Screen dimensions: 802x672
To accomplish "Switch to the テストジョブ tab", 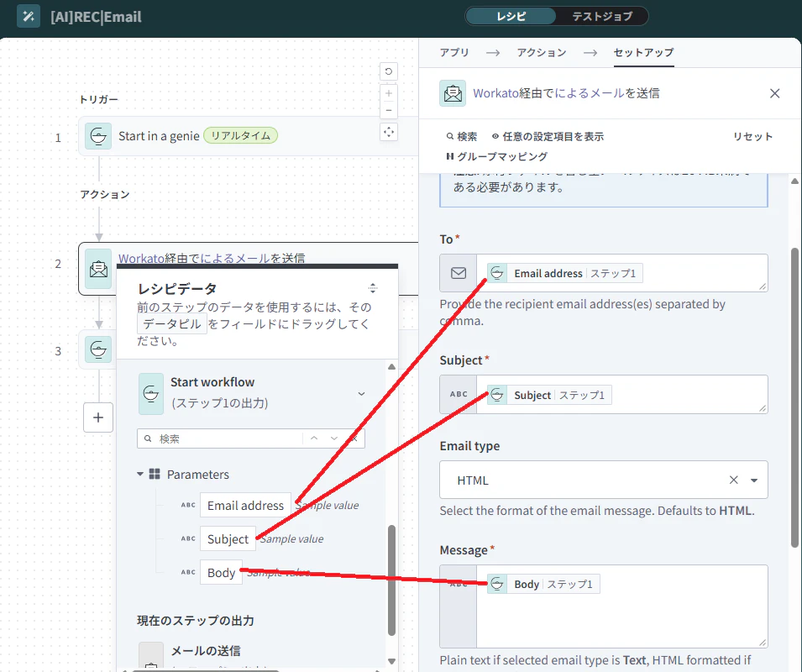I will pyautogui.click(x=602, y=16).
